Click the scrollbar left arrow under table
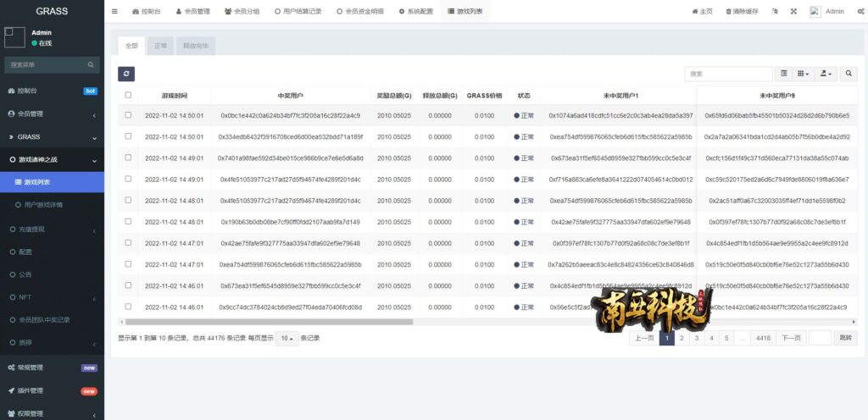The image size is (868, 420). tap(120, 322)
